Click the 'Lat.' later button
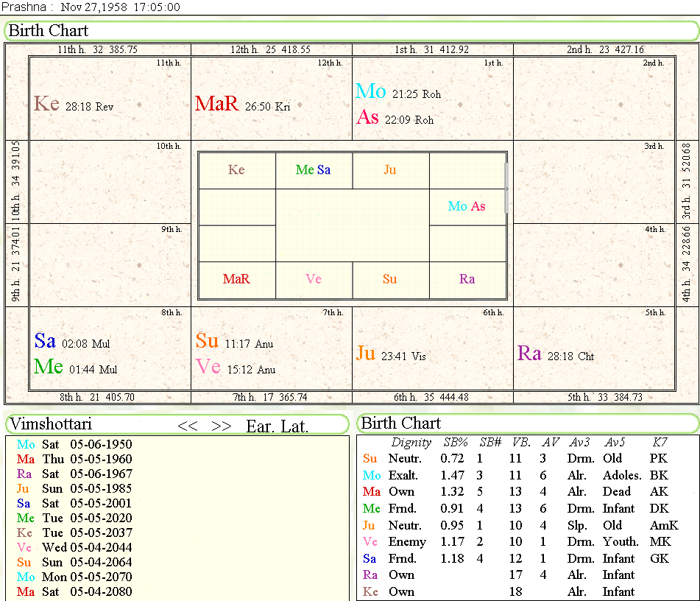 tap(294, 426)
